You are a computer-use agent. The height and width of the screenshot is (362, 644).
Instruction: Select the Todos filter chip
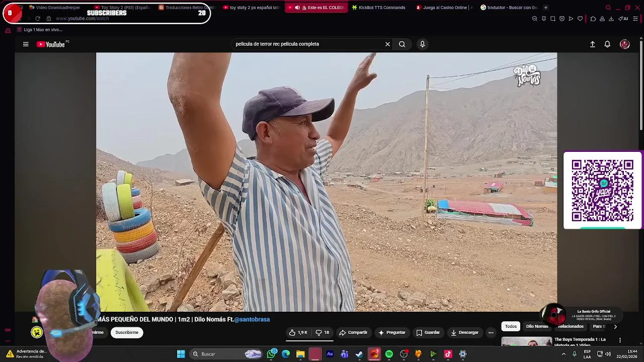[x=511, y=326]
